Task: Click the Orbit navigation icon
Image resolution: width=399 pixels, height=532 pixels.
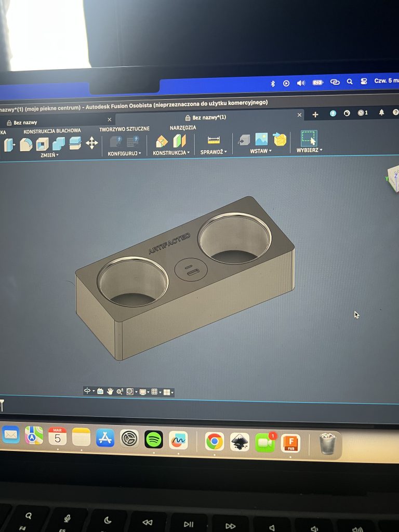Action: (87, 391)
